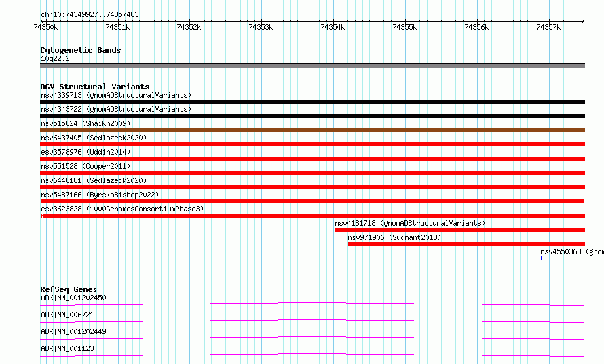Click the 74350k ruler tick label
This screenshot has width=604, height=364.
[45, 27]
